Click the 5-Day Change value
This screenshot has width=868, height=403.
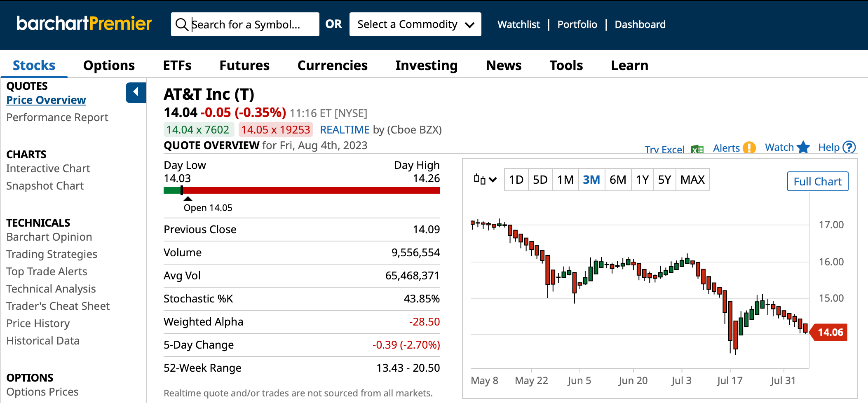pyautogui.click(x=406, y=345)
